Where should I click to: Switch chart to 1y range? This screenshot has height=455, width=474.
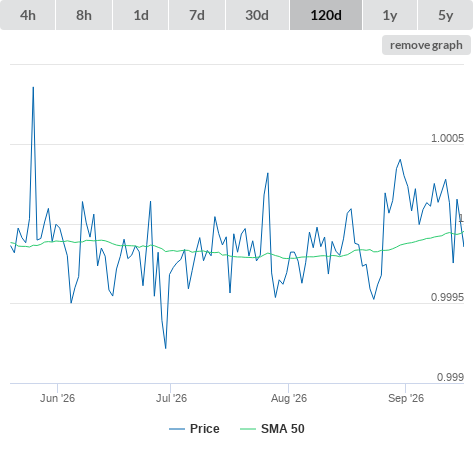pyautogui.click(x=390, y=15)
